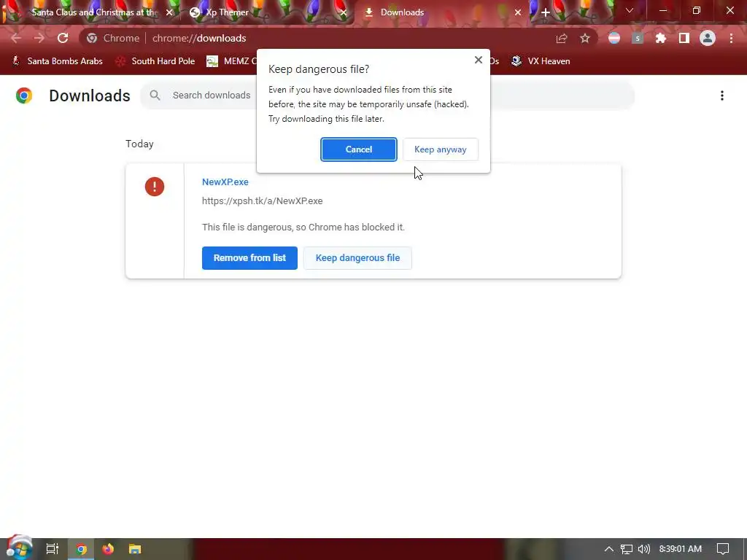Open the MEMZ bookmark
This screenshot has height=560, width=747.
(232, 61)
